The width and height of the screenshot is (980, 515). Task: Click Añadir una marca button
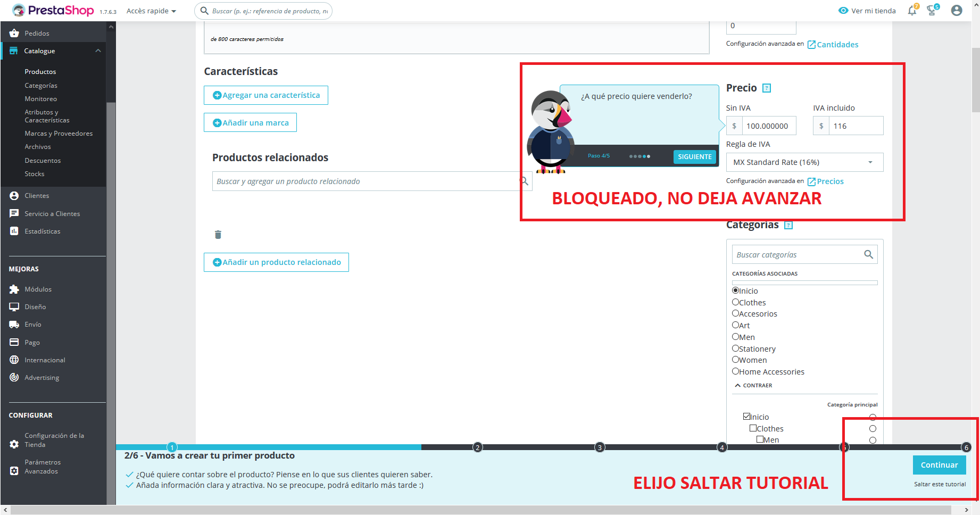250,123
